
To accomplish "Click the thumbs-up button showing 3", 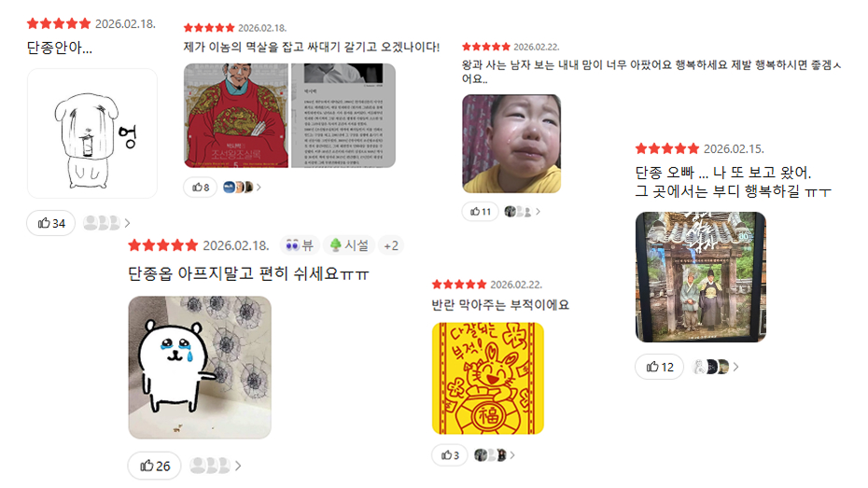I will [450, 454].
